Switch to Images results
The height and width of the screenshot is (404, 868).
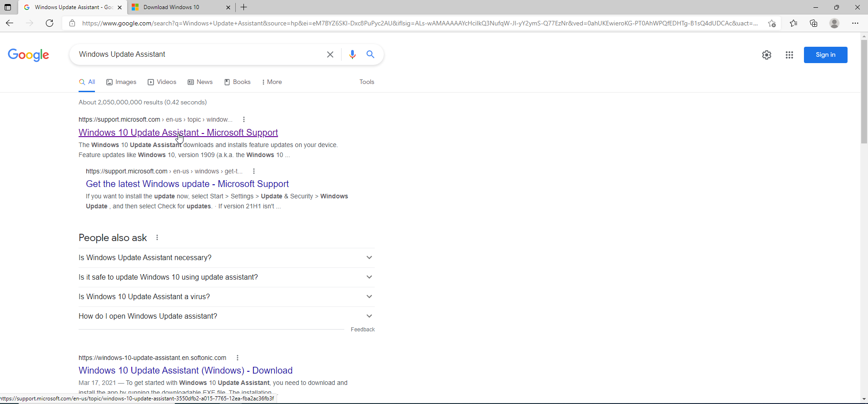point(121,82)
